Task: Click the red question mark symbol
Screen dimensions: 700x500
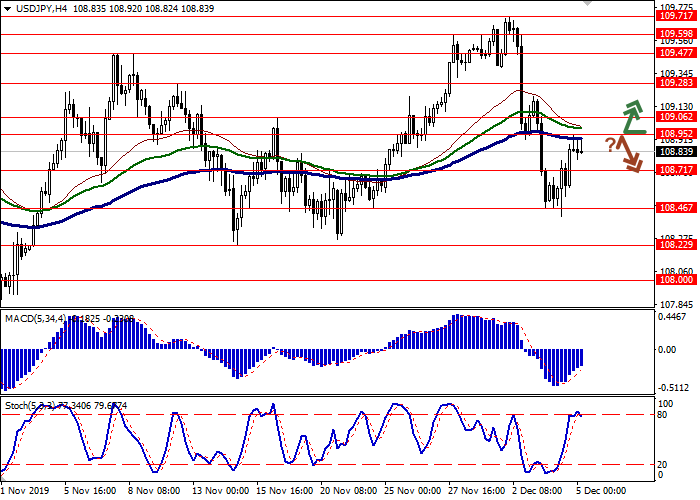Action: (610, 146)
